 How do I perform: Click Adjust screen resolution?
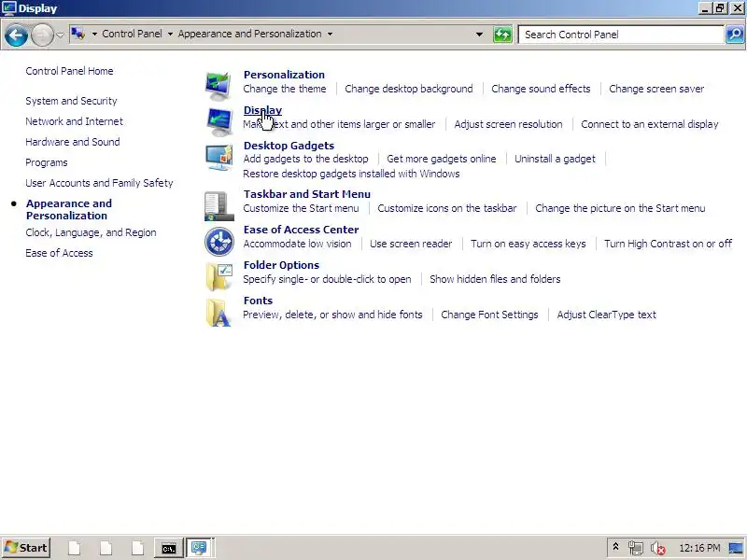(x=508, y=124)
